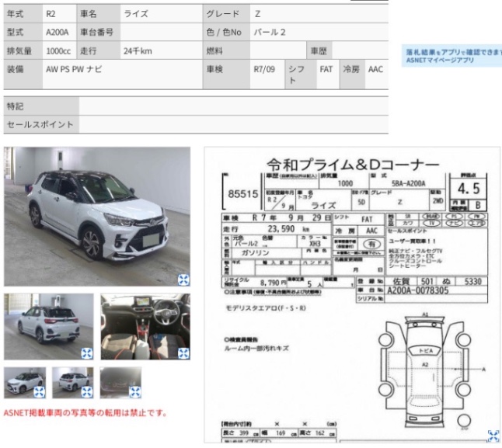This screenshot has height=448, width=502.
Task: Select the grade Z value
Action: (257, 14)
